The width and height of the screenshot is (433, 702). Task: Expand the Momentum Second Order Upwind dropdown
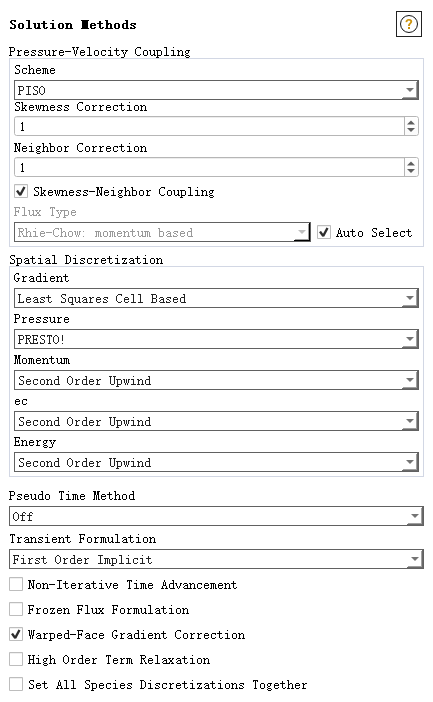pos(216,380)
